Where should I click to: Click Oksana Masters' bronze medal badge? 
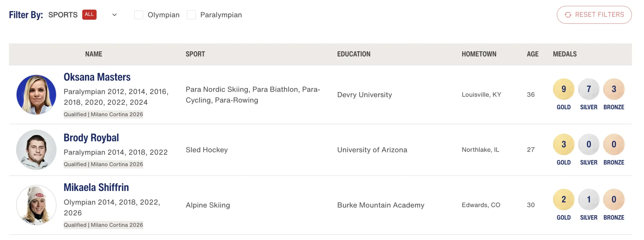(614, 89)
